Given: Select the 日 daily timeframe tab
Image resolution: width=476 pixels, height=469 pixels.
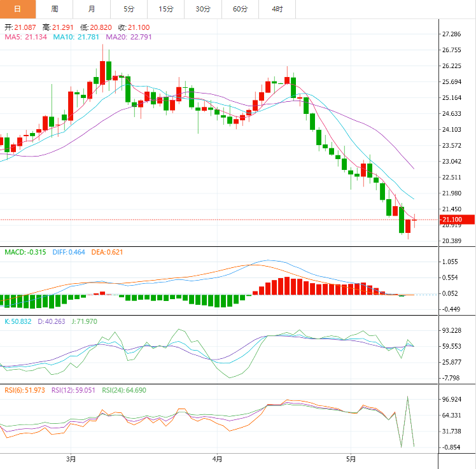Looking at the screenshot, I should pos(18,9).
